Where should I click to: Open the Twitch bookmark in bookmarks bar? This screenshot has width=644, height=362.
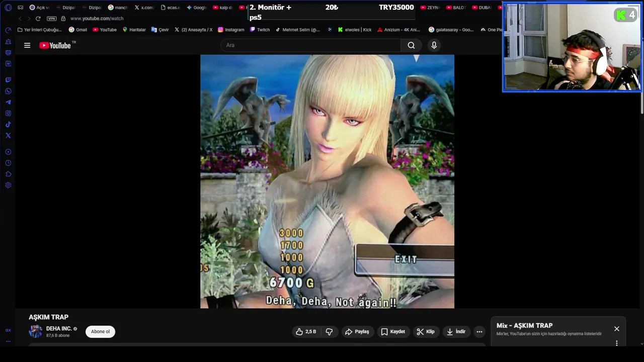click(x=260, y=30)
